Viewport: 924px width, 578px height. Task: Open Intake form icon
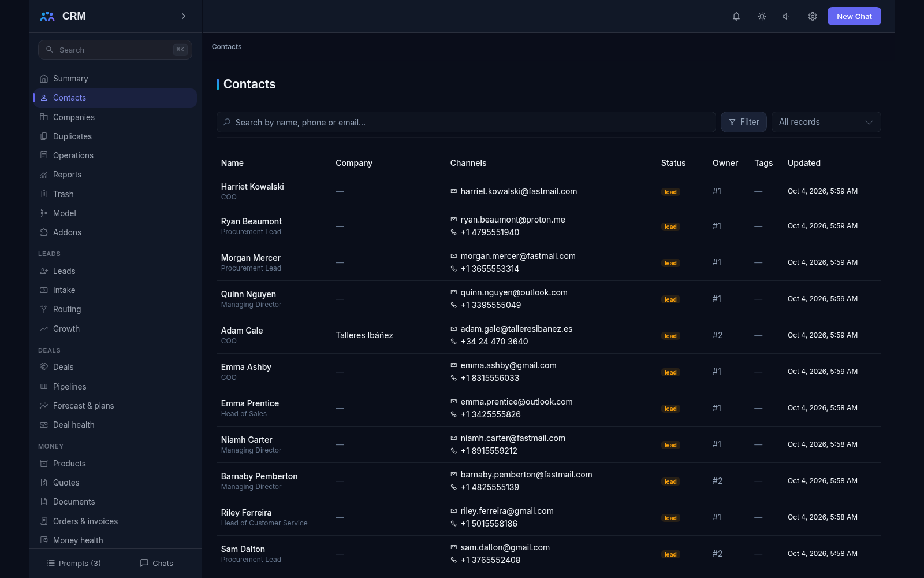pyautogui.click(x=44, y=290)
